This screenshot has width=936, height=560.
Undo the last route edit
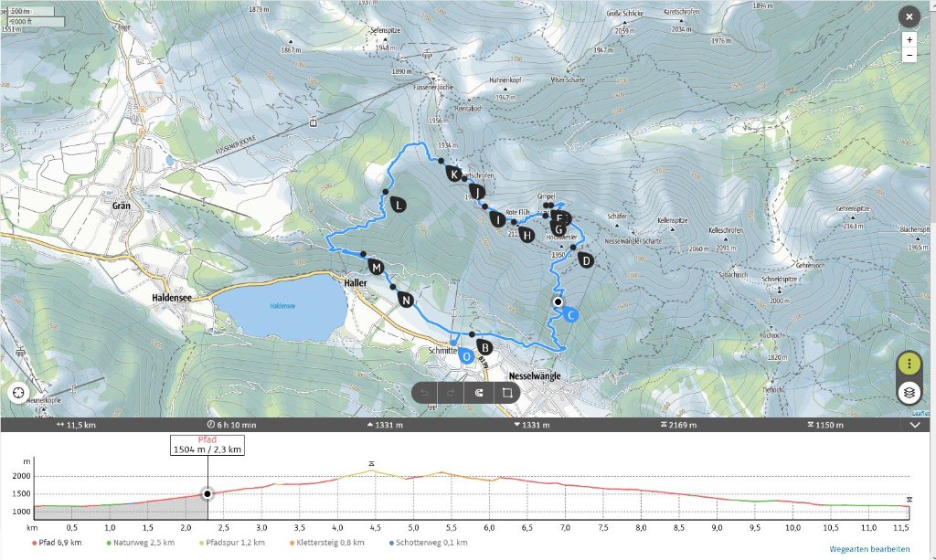pos(424,393)
